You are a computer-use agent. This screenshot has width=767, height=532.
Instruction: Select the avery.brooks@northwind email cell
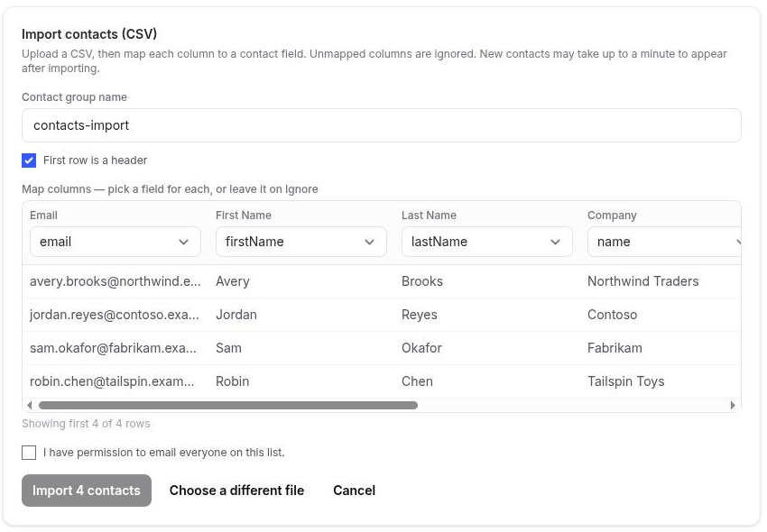(x=116, y=281)
